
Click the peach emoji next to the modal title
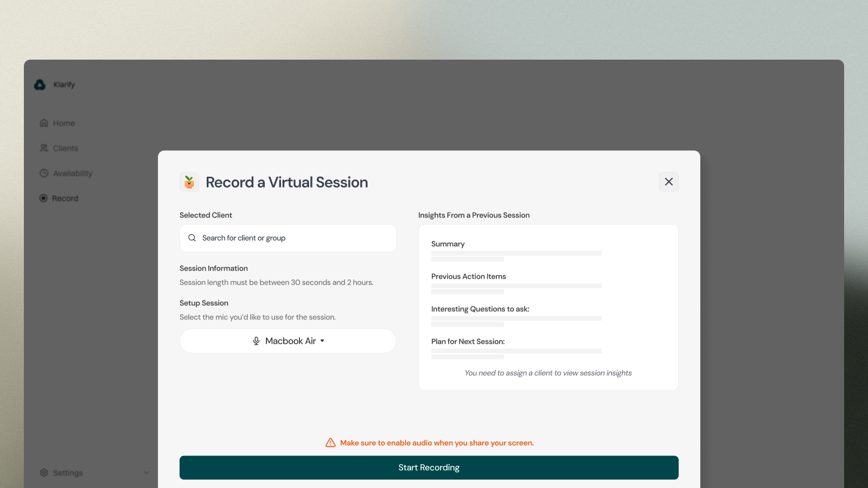(189, 182)
